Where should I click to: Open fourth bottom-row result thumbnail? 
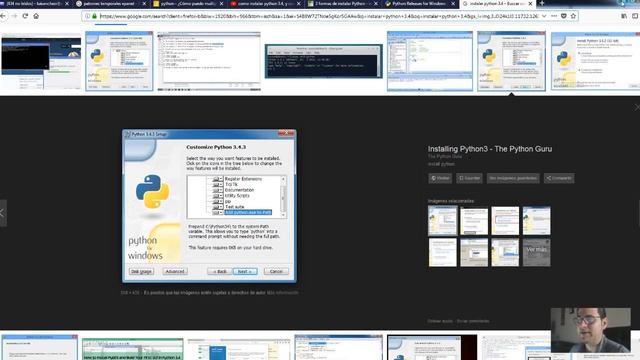[x=338, y=347]
